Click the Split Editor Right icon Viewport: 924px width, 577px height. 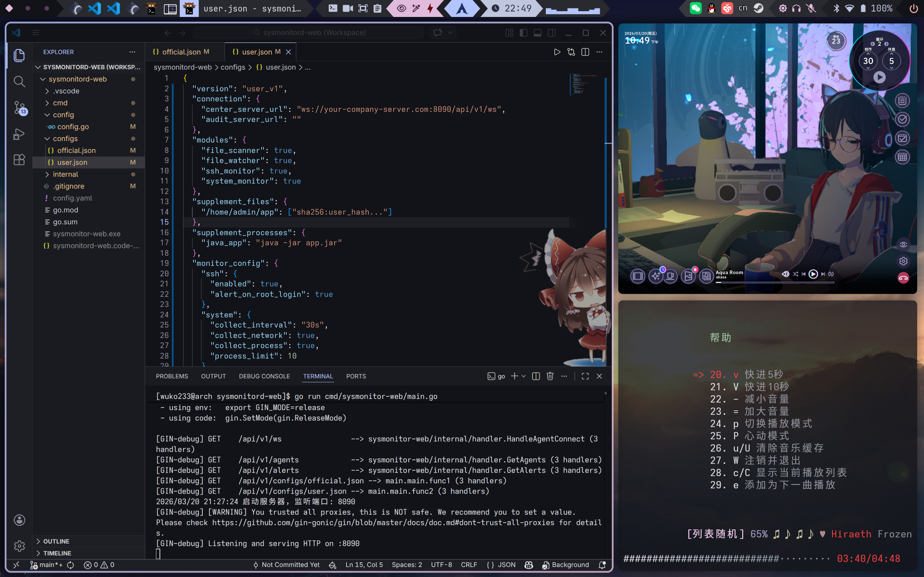(585, 52)
